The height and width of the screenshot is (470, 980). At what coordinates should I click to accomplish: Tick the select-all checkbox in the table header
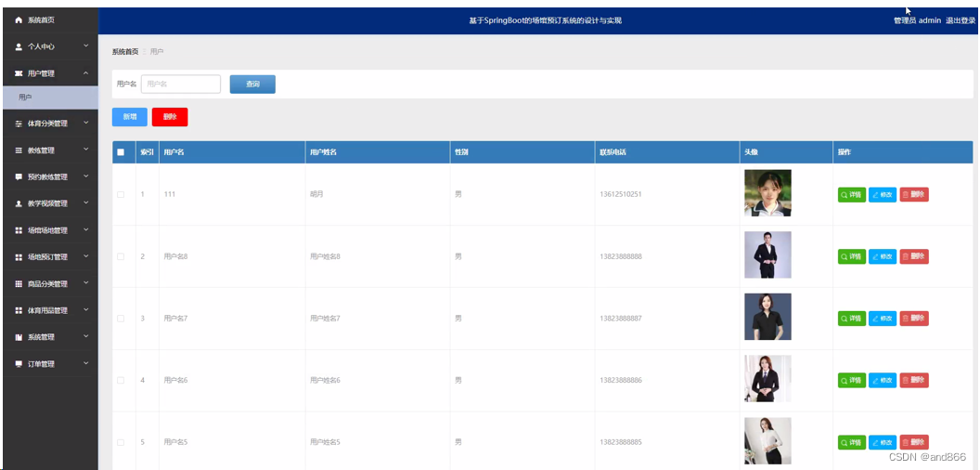pyautogui.click(x=121, y=152)
